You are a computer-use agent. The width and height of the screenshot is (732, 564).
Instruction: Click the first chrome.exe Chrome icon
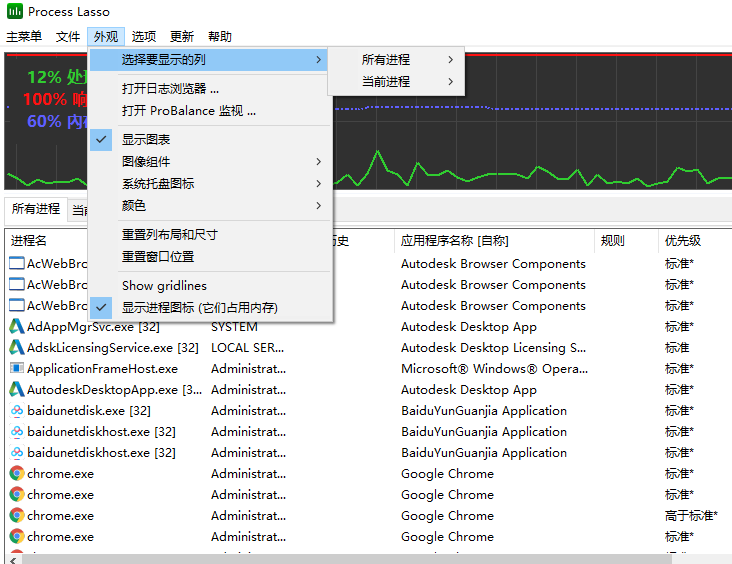coord(17,473)
